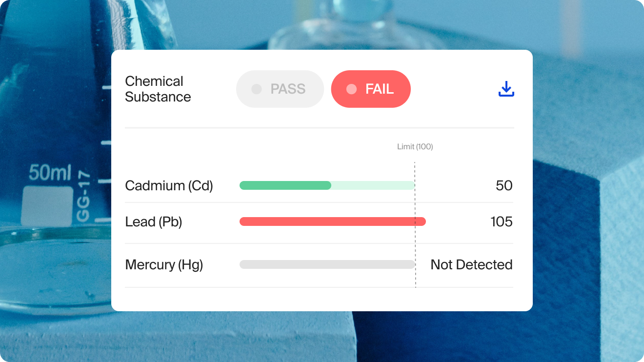The image size is (644, 362).
Task: Click the light green Cadmium bar remainder
Action: coord(373,185)
